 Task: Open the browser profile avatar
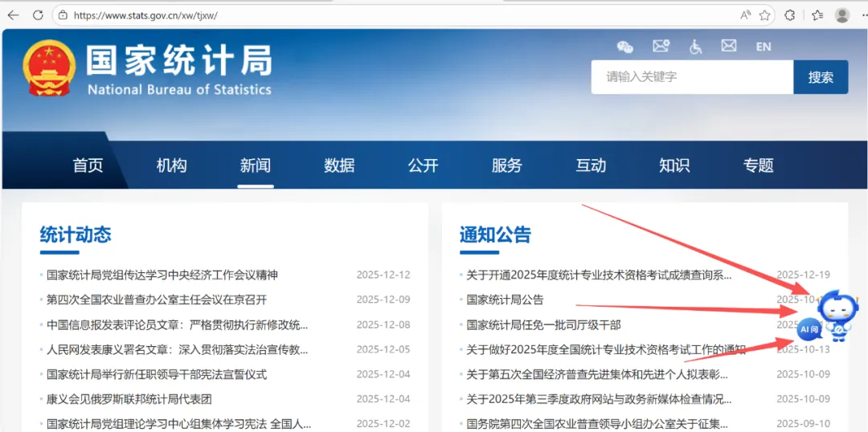(842, 15)
